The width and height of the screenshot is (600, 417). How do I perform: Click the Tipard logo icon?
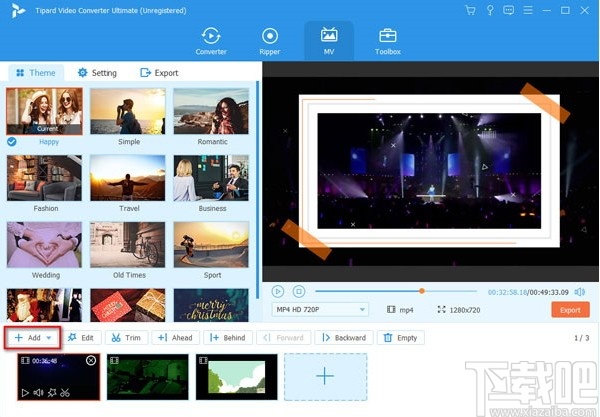click(18, 10)
